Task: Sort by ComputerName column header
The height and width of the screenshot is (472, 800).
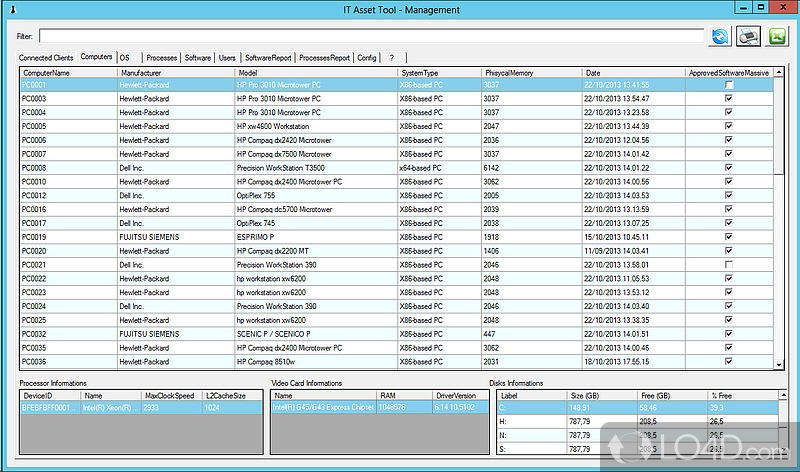Action: pyautogui.click(x=69, y=73)
